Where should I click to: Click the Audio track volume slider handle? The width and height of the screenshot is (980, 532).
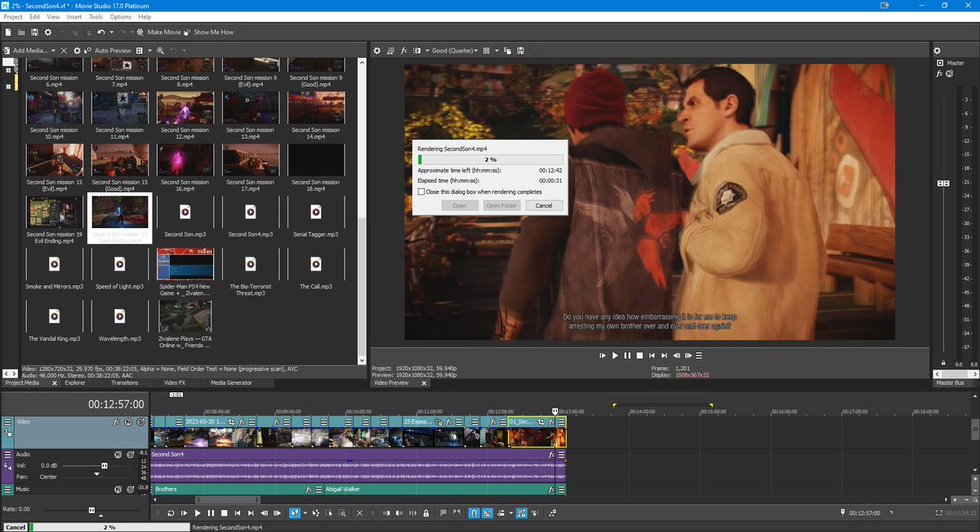pos(104,465)
